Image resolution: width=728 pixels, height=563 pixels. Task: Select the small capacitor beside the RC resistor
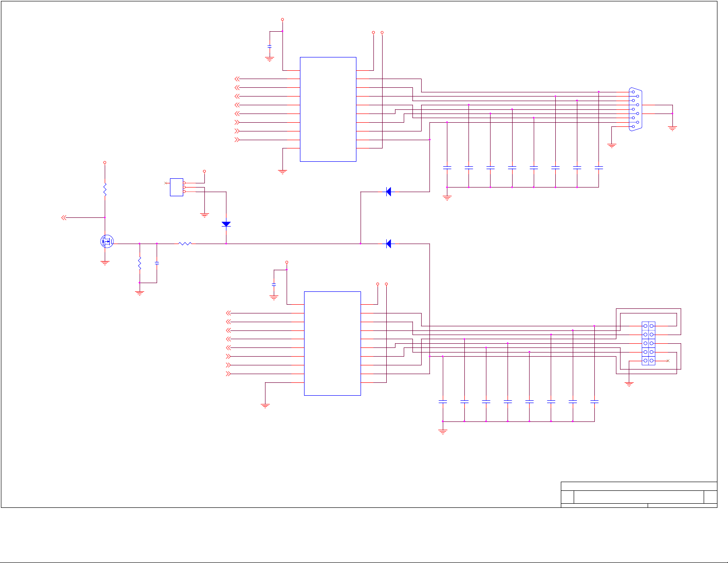(x=157, y=263)
